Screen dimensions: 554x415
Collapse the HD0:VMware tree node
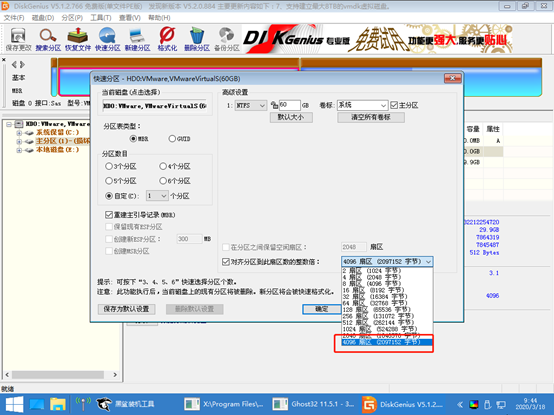coord(9,124)
